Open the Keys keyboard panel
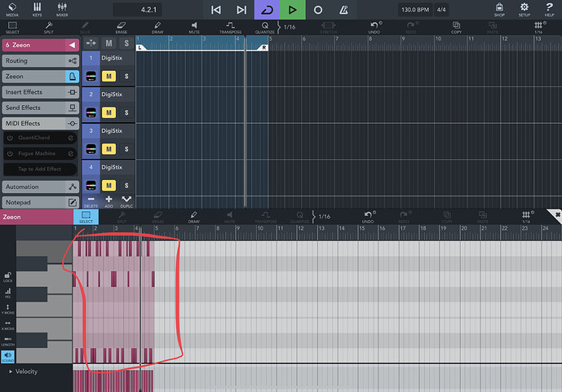The height and width of the screenshot is (392, 562). (37, 10)
